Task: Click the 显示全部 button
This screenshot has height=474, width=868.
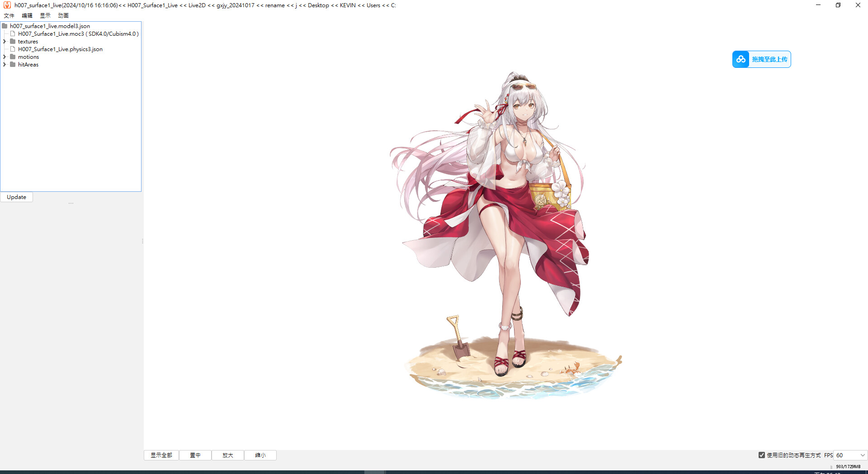Action: coord(161,455)
